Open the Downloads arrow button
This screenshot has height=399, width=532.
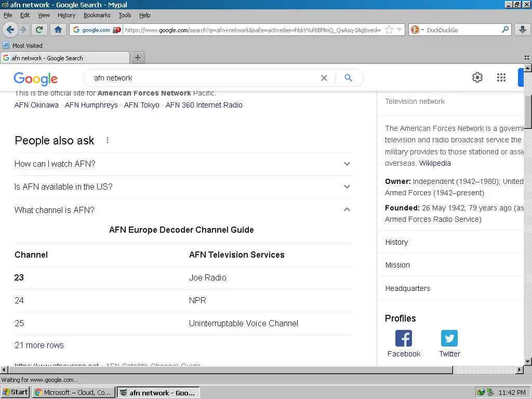(x=523, y=30)
